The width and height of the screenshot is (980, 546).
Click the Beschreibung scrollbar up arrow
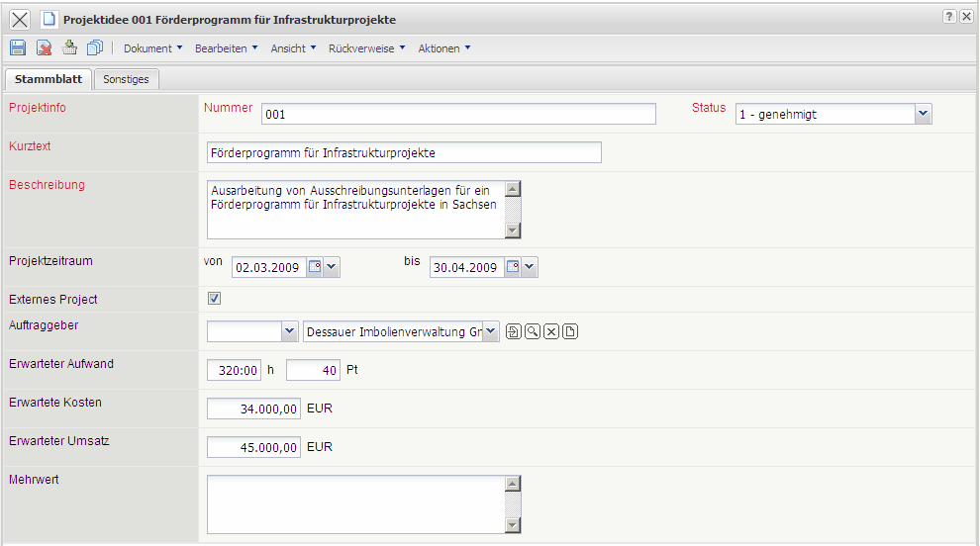click(513, 189)
